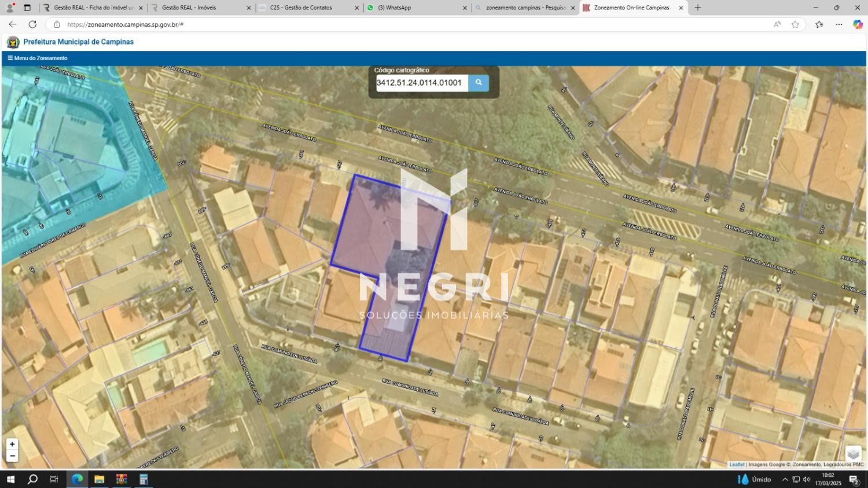Show hidden system tray icons
Screen dimensions: 868x488
click(x=785, y=479)
